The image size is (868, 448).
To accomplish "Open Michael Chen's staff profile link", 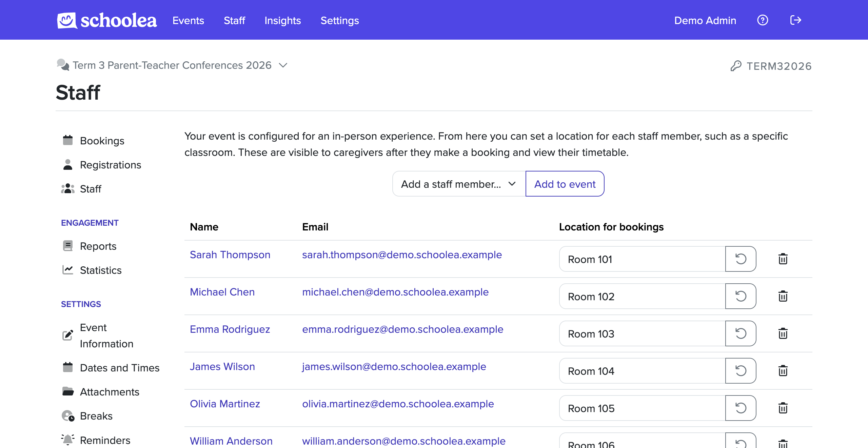I will [x=222, y=292].
